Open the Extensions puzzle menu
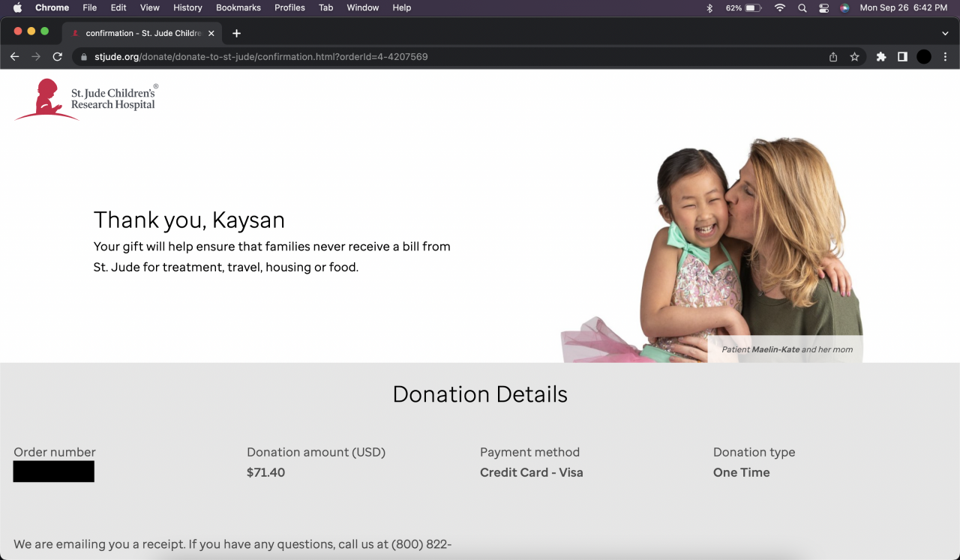Image resolution: width=960 pixels, height=560 pixels. click(x=881, y=57)
